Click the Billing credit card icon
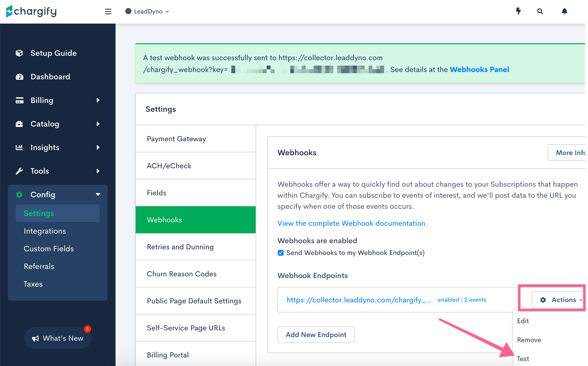 tap(19, 100)
